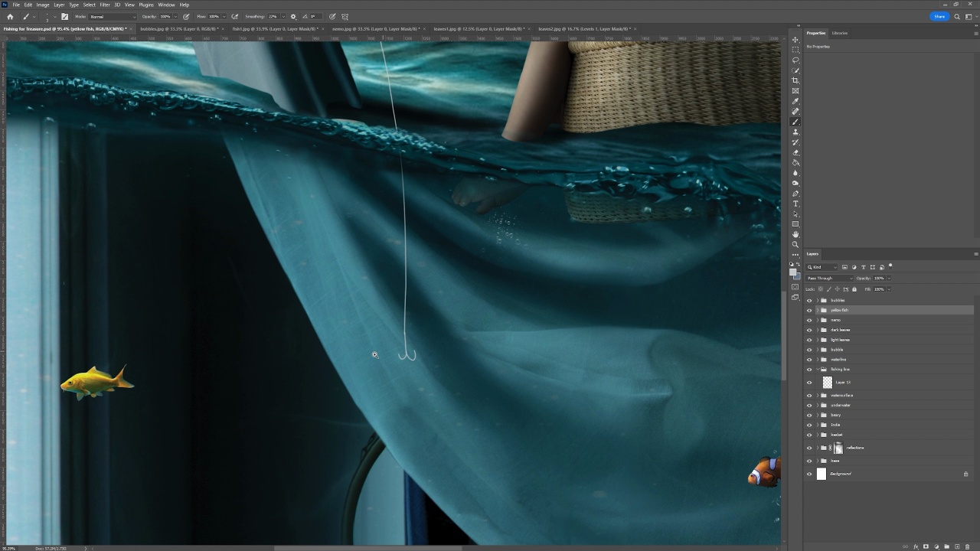Select the Horizontal Type tool
The width and height of the screenshot is (980, 551).
click(x=795, y=204)
